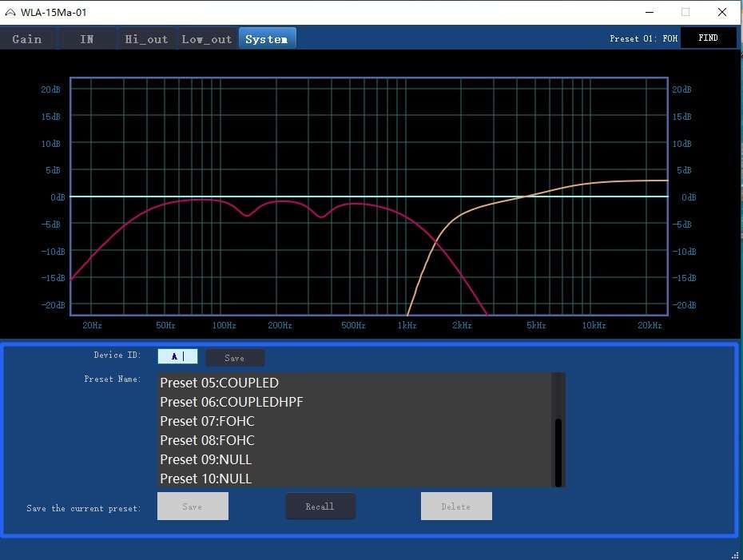Select Preset 07:FOHC entry
The width and height of the screenshot is (743, 560).
coord(207,421)
